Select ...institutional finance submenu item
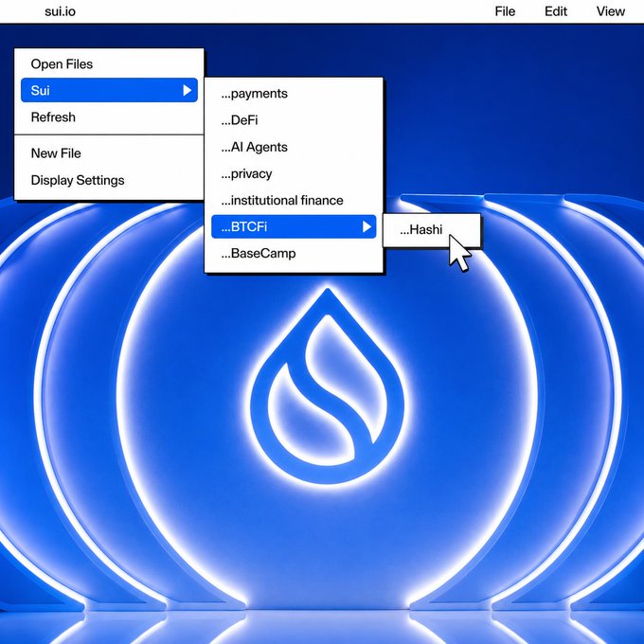Image resolution: width=644 pixels, height=644 pixels. [x=282, y=200]
